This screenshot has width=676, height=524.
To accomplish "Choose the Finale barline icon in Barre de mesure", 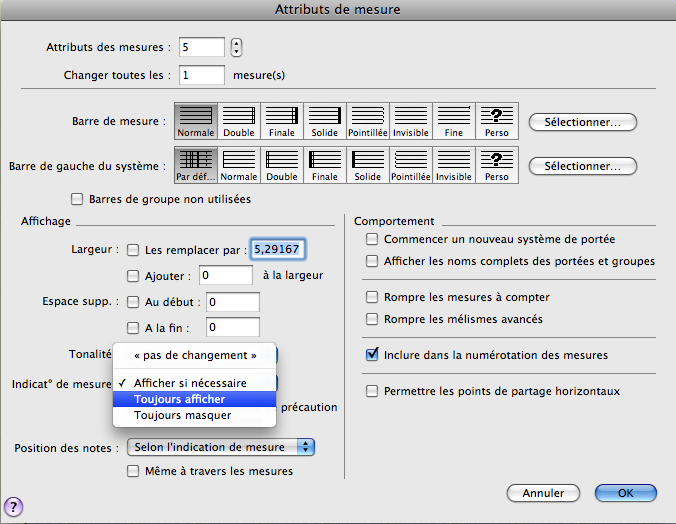I will (281, 120).
